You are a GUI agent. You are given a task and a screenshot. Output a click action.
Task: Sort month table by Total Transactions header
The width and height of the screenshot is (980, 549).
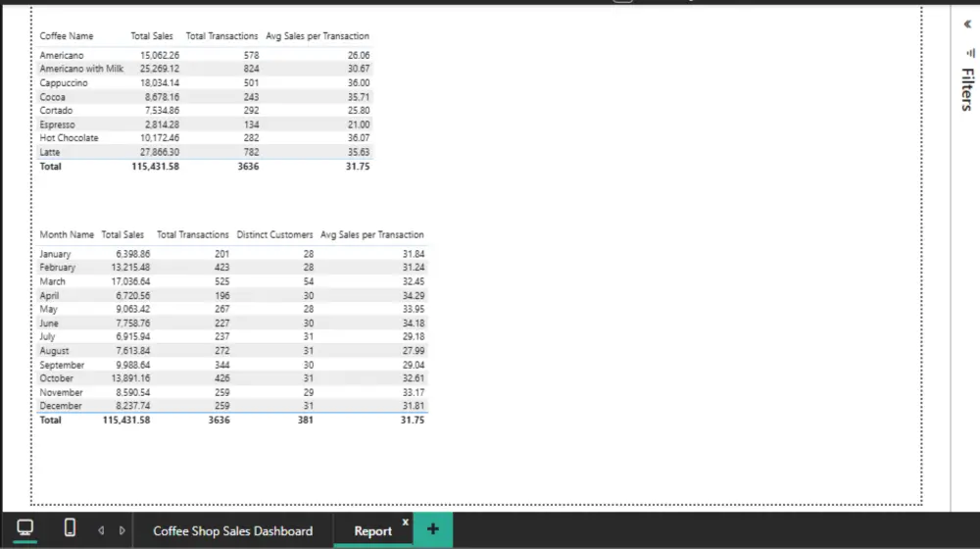tap(192, 234)
